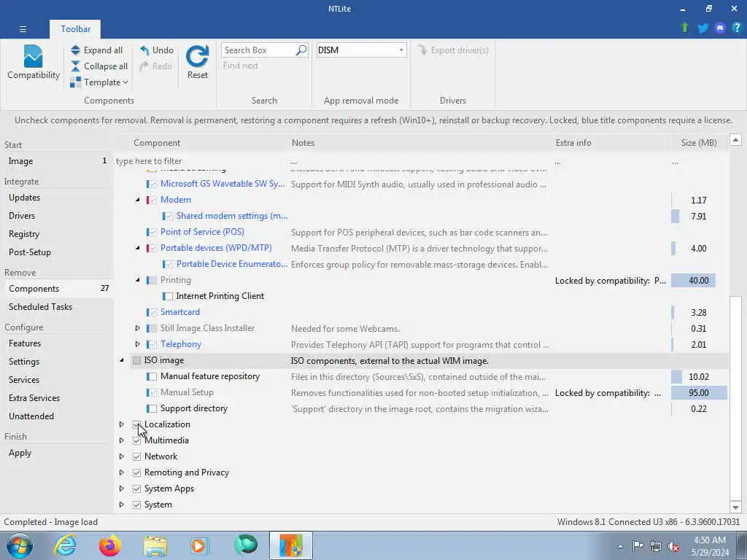Collapse the ISO image node

pos(122,360)
